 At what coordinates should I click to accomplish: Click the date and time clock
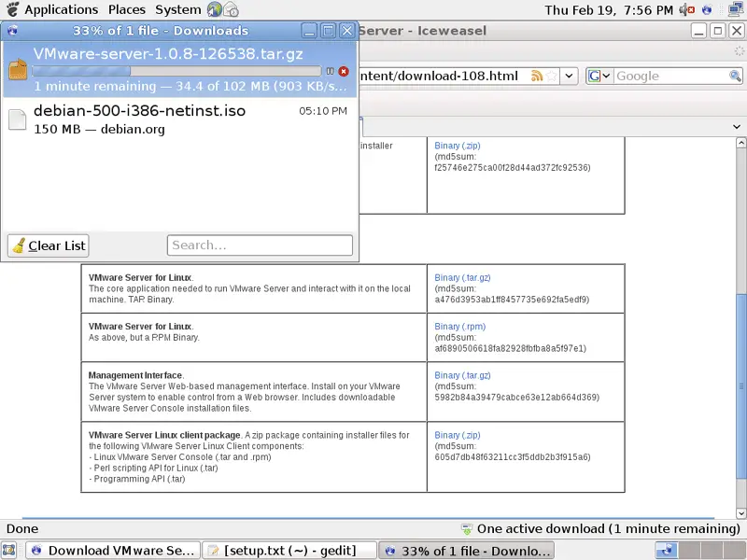point(609,10)
